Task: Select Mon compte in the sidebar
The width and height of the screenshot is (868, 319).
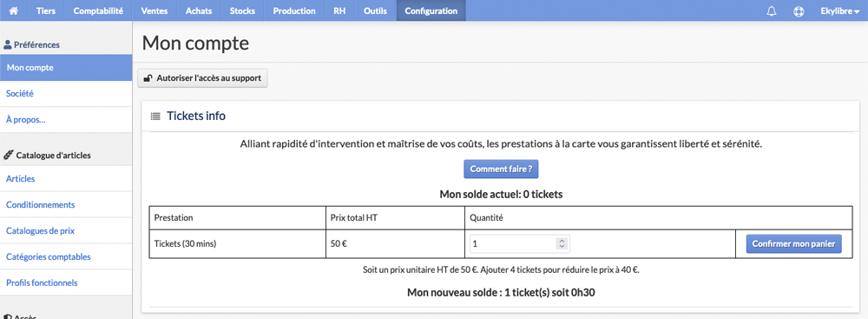Action: click(x=66, y=68)
